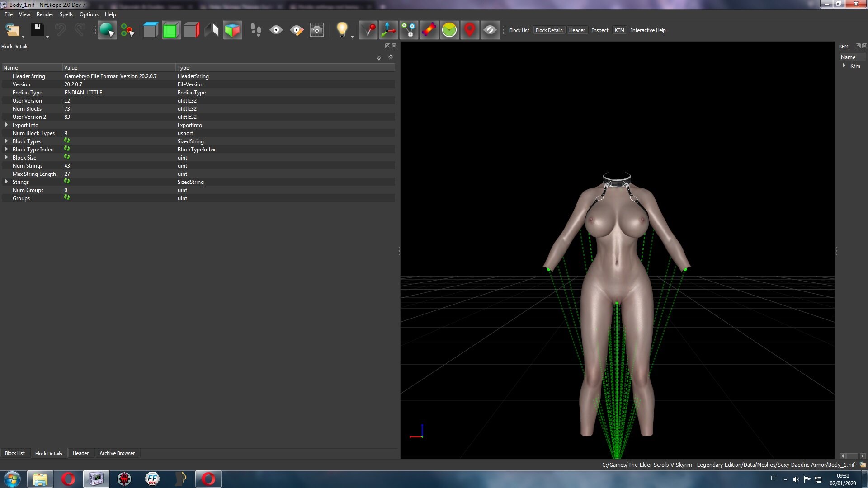
Task: Toggle the crossed-out eye hidden icon
Action: click(490, 30)
